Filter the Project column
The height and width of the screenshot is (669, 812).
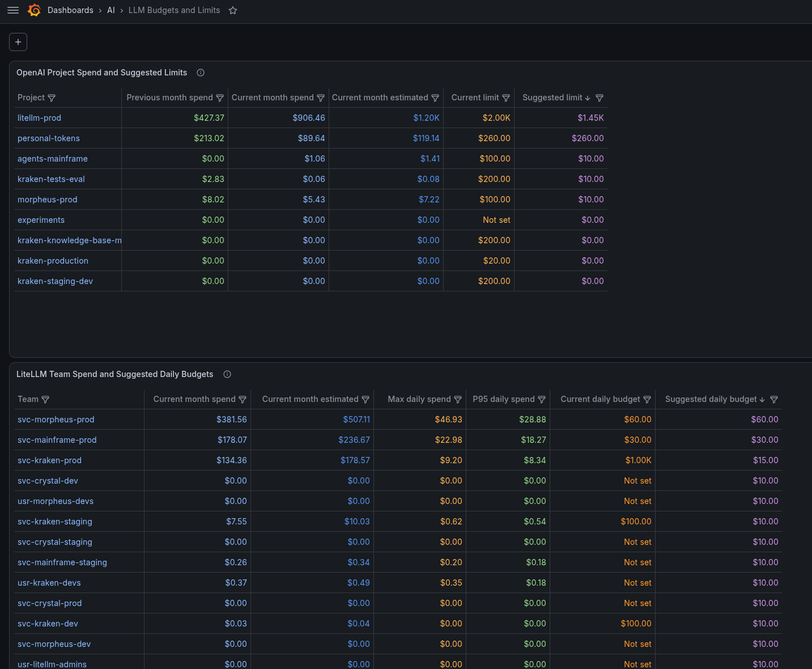(52, 98)
